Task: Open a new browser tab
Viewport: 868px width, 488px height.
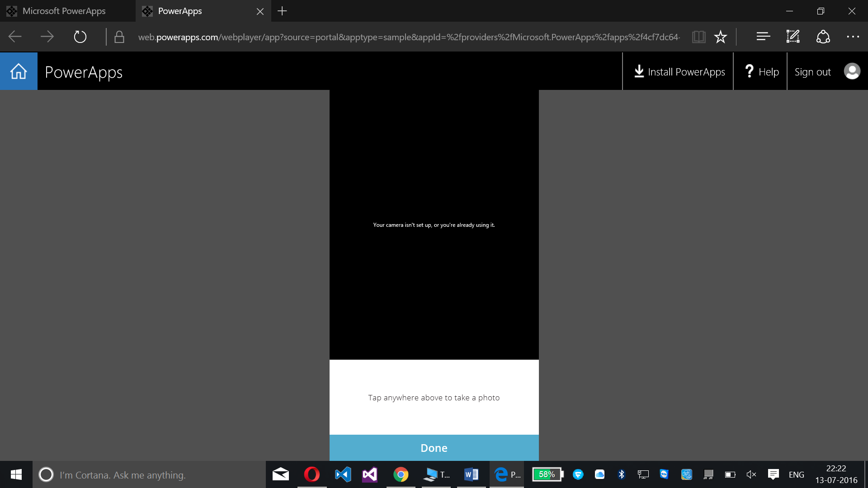Action: pyautogui.click(x=282, y=11)
